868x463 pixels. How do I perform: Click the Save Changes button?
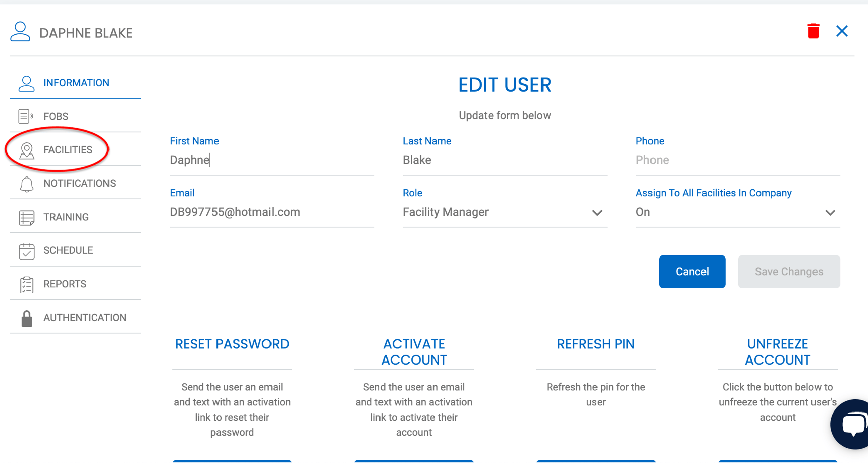point(788,272)
